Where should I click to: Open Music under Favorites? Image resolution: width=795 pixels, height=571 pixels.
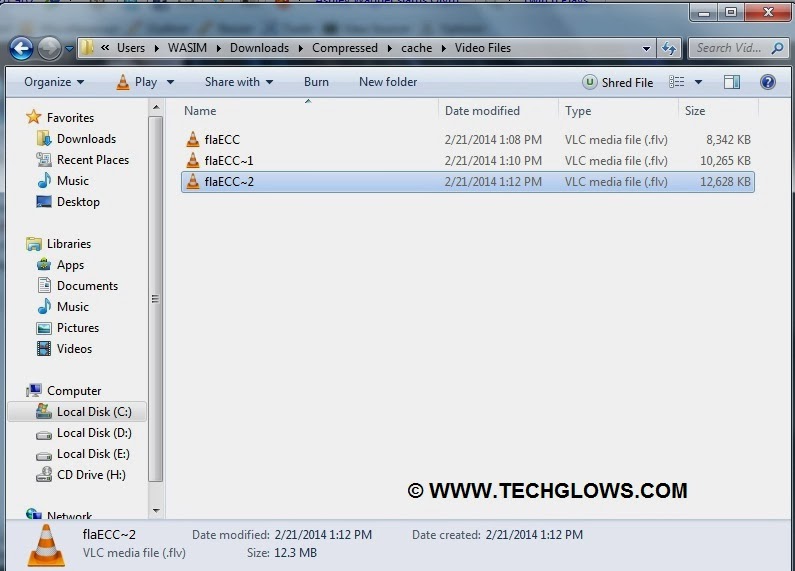(73, 181)
